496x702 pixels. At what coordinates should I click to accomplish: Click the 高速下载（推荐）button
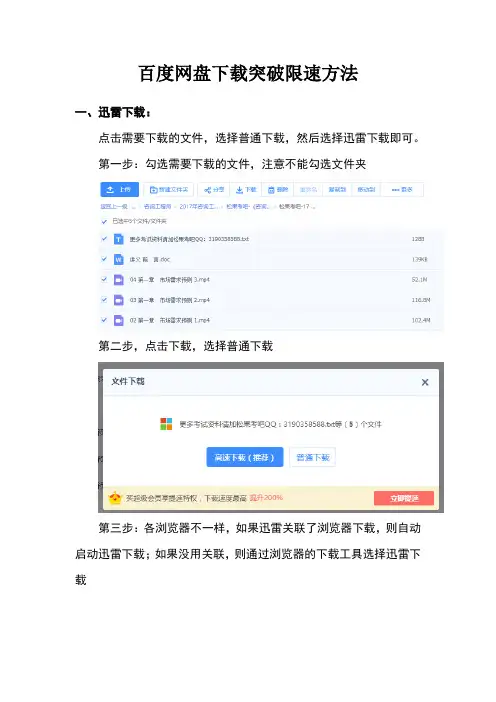tap(244, 457)
